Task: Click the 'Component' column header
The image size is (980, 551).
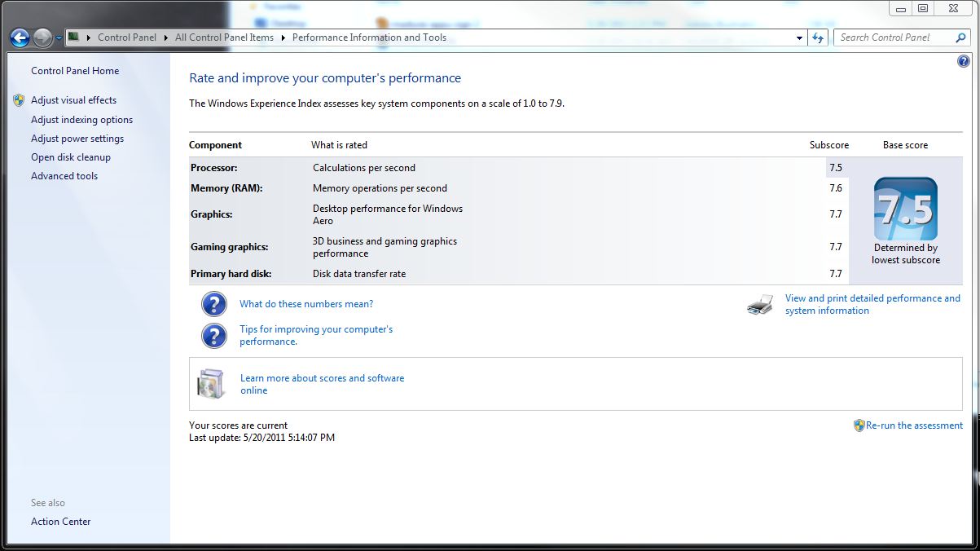Action: (x=216, y=145)
